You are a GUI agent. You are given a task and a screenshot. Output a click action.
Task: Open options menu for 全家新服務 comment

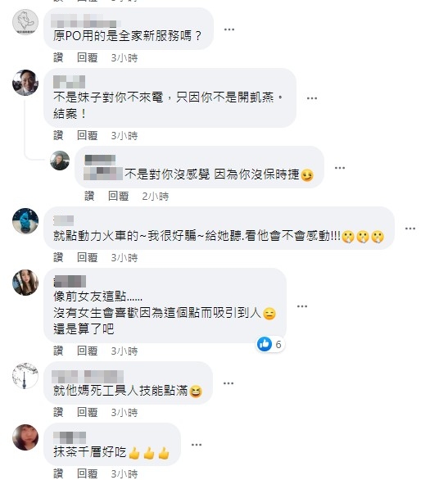[x=229, y=29]
